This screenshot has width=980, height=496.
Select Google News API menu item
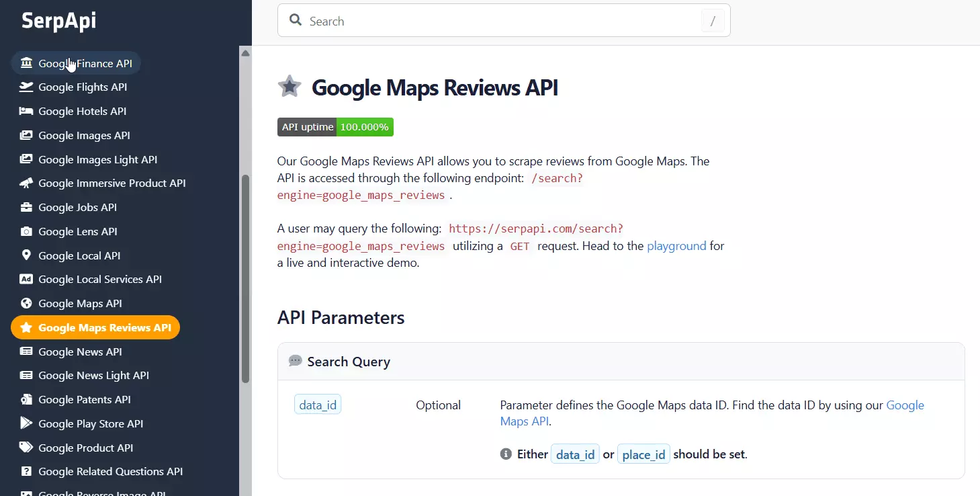coord(80,352)
